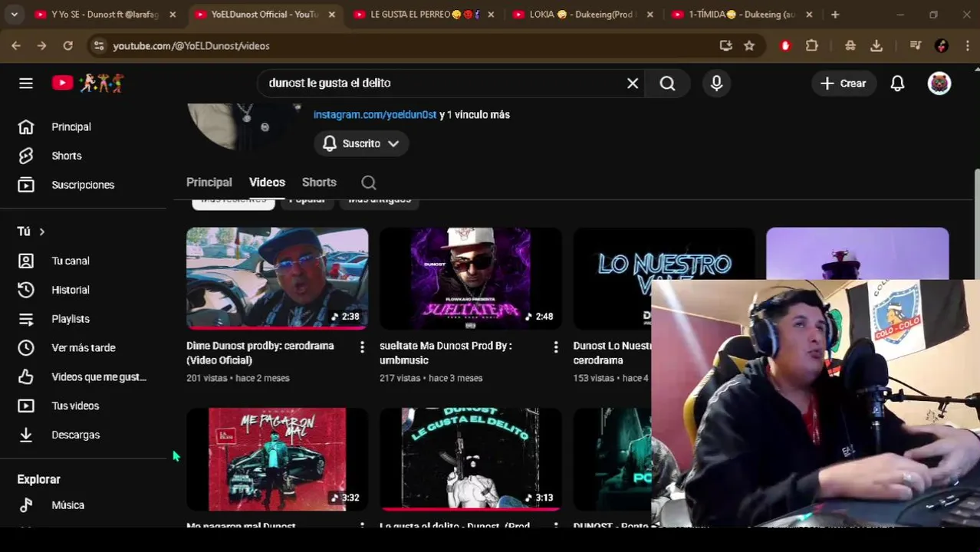The width and height of the screenshot is (980, 552).
Task: Open options for Dime Dunost video
Action: point(362,347)
